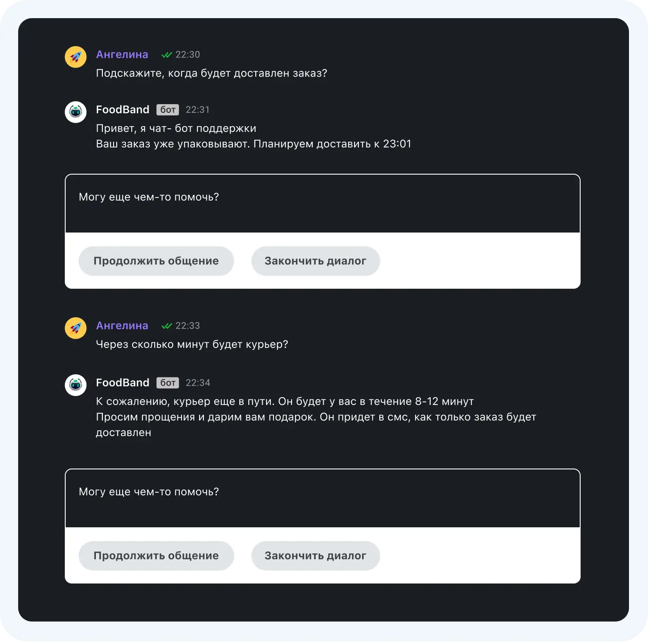This screenshot has height=644, width=648.
Task: Click Ангелина's rocket avatar on the 22:30 message
Action: 76,57
